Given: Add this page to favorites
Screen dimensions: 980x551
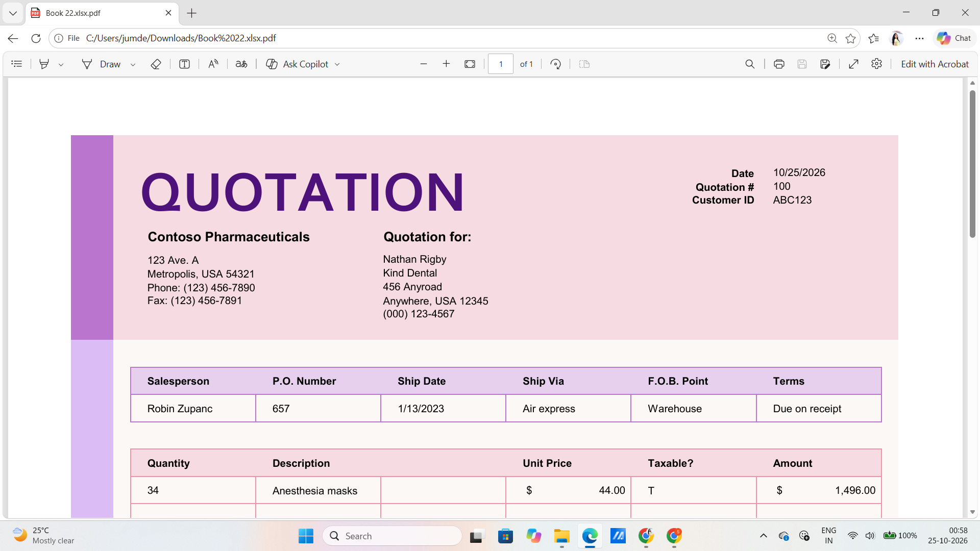Looking at the screenshot, I should [850, 38].
